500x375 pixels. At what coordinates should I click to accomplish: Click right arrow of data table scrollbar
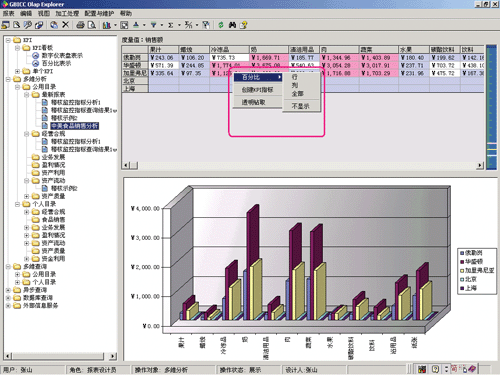tap(480, 165)
